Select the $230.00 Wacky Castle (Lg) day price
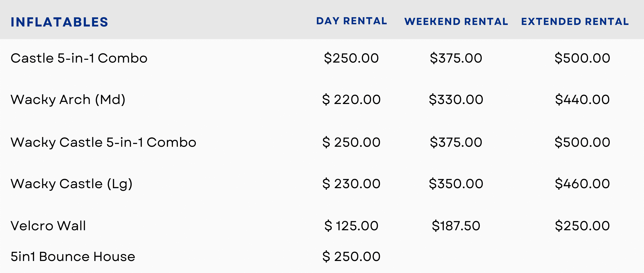The width and height of the screenshot is (644, 273). (351, 184)
